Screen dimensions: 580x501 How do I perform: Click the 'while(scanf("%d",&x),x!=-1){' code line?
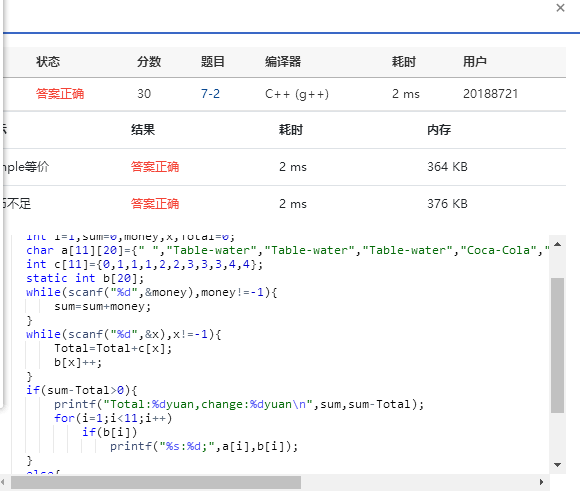(x=124, y=334)
